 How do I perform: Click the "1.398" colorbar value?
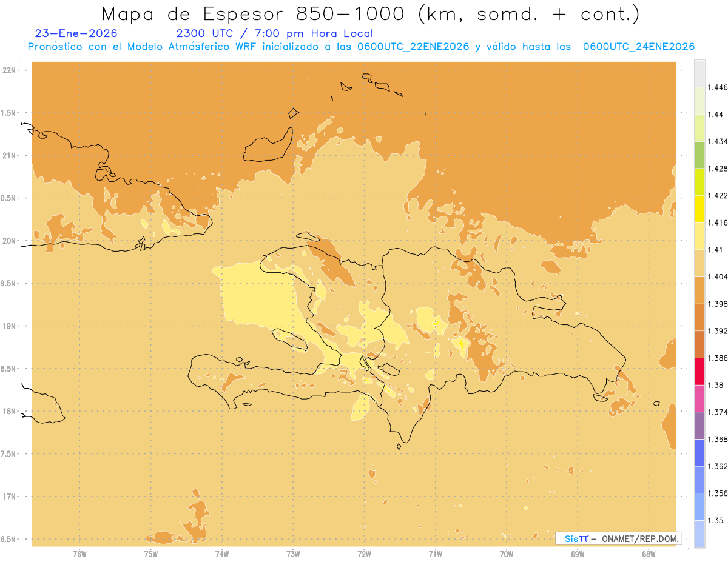coord(718,304)
